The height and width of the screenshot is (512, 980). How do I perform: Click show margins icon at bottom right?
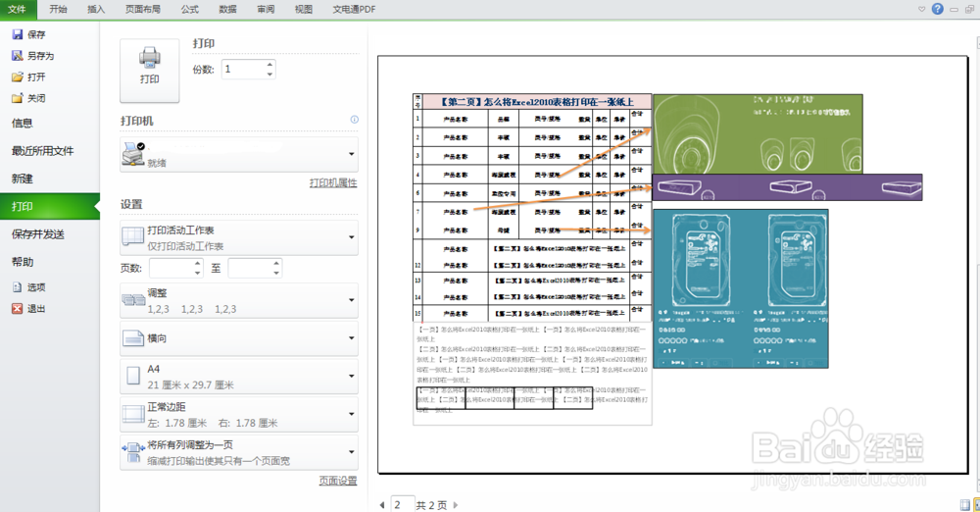coord(965,505)
